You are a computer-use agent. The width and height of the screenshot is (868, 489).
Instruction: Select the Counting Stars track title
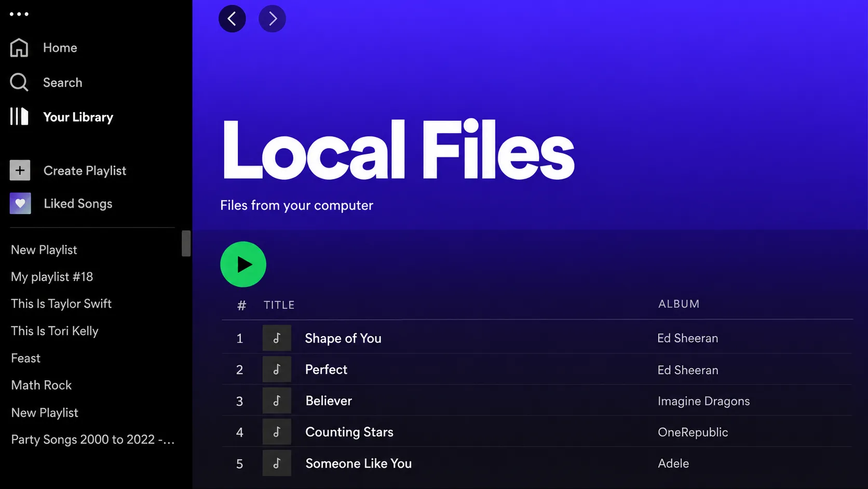click(349, 432)
